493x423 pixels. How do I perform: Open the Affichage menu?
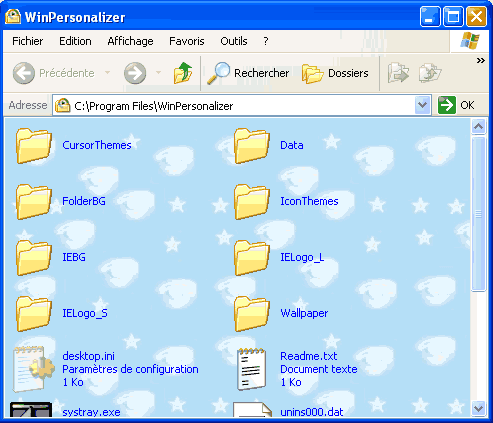(130, 41)
